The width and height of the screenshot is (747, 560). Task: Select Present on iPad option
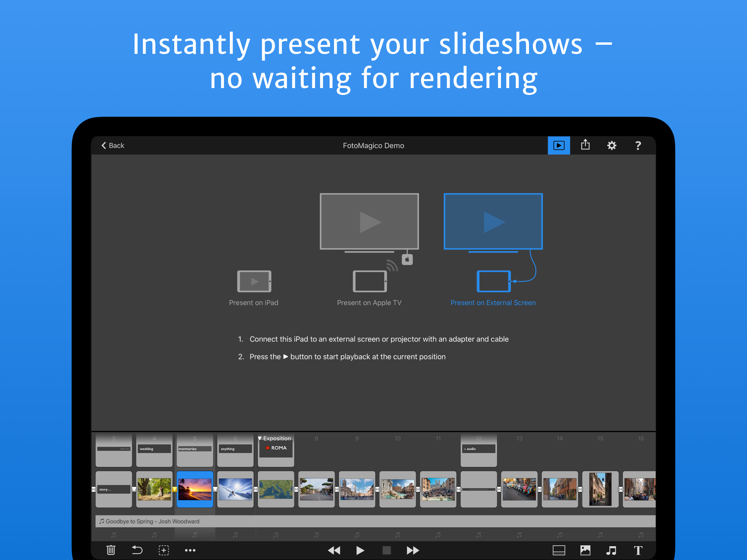tap(254, 288)
